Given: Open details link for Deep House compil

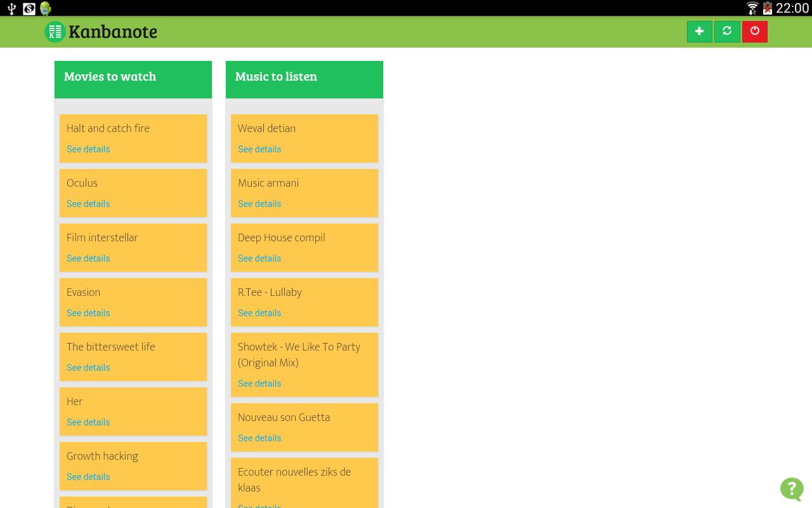Looking at the screenshot, I should point(259,258).
